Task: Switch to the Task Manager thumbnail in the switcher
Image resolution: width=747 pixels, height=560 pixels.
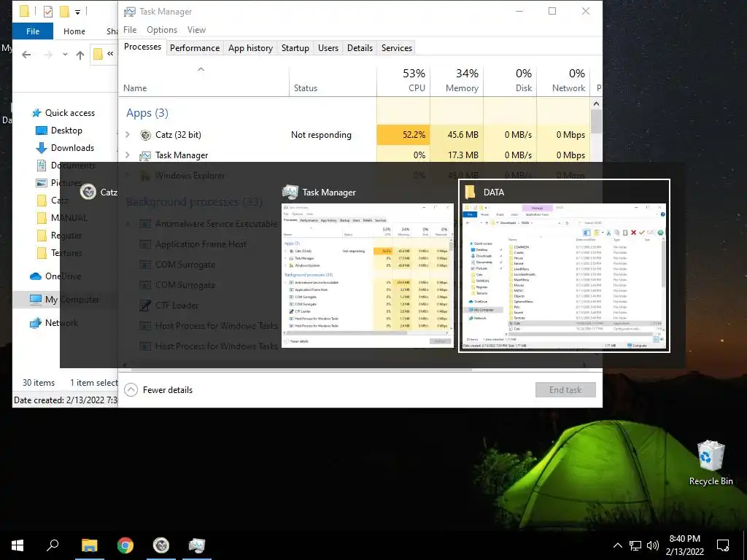Action: click(x=368, y=275)
